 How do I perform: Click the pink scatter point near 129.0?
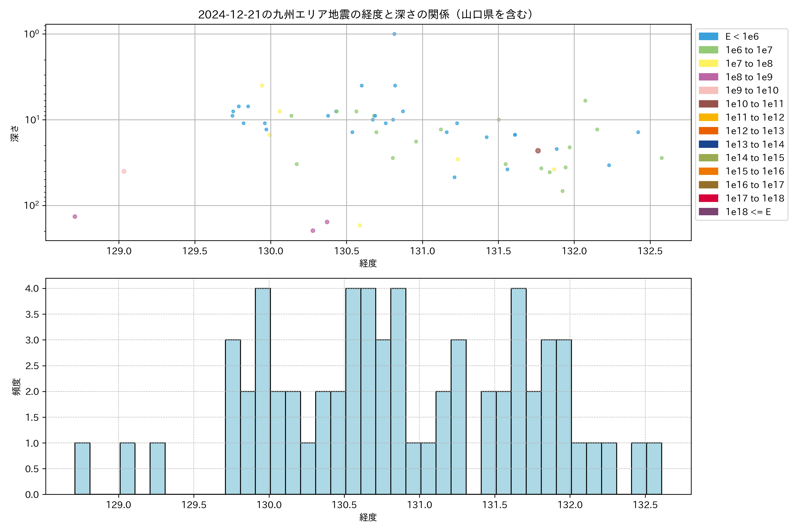coord(124,171)
